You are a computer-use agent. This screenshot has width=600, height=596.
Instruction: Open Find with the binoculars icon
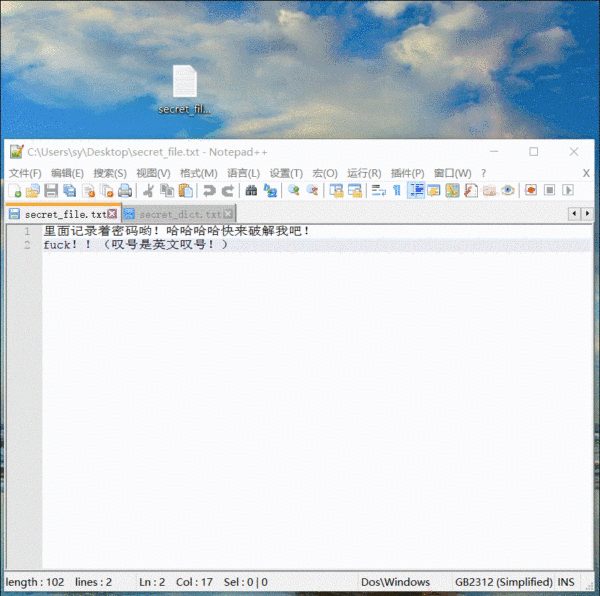(x=251, y=190)
